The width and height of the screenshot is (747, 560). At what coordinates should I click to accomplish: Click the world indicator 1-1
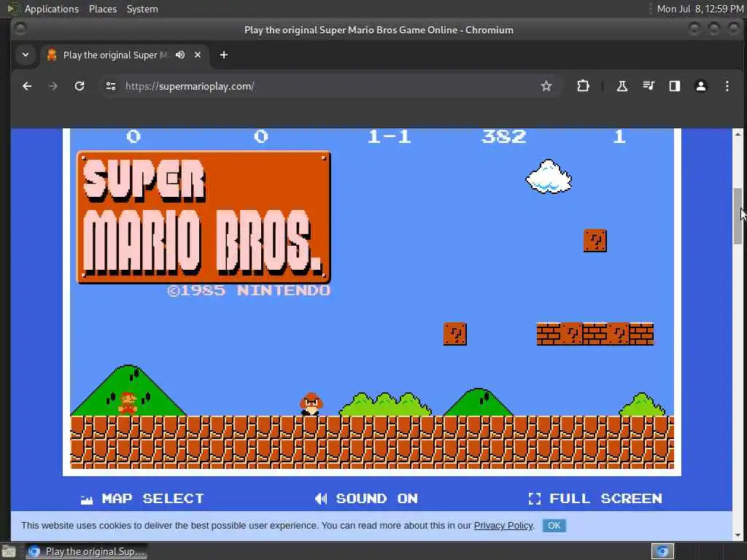click(x=390, y=136)
